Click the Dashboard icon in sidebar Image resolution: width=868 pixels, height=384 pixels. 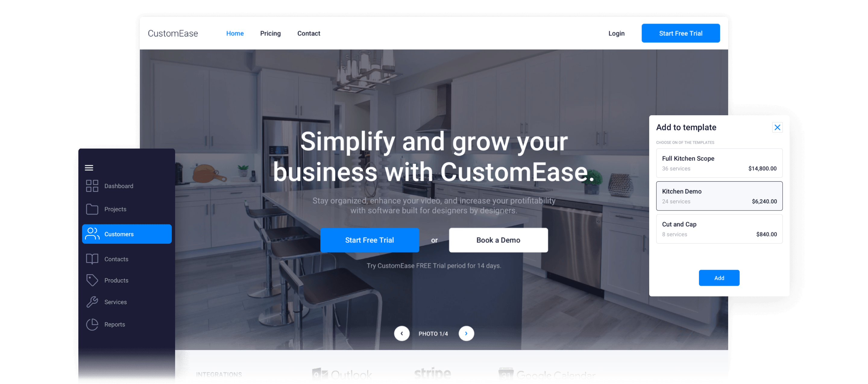[x=92, y=186]
